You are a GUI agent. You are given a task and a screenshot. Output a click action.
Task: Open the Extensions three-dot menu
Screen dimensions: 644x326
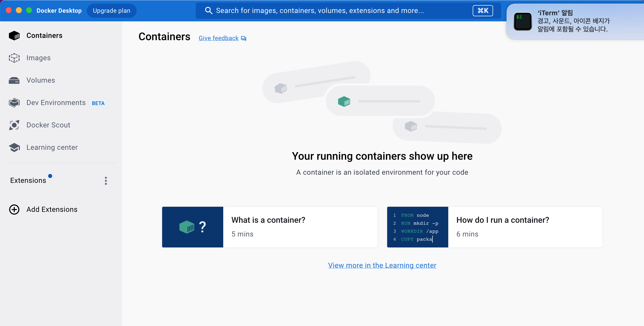click(x=106, y=181)
